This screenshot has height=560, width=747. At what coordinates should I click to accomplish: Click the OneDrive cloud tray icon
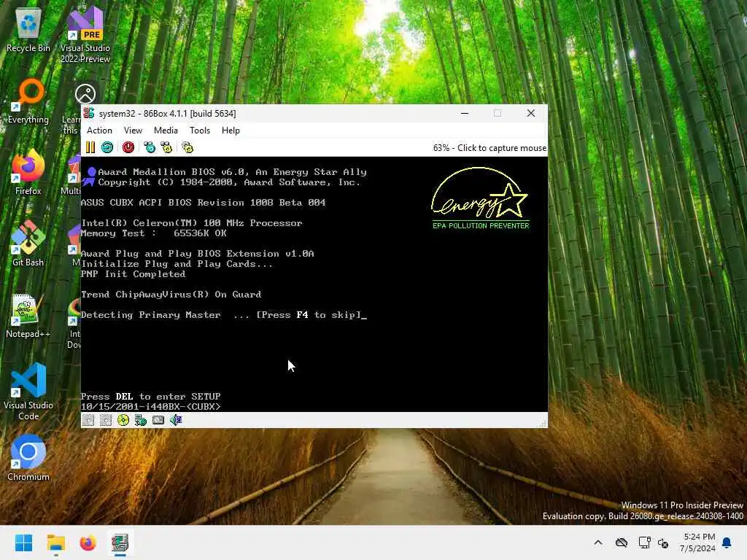622,542
